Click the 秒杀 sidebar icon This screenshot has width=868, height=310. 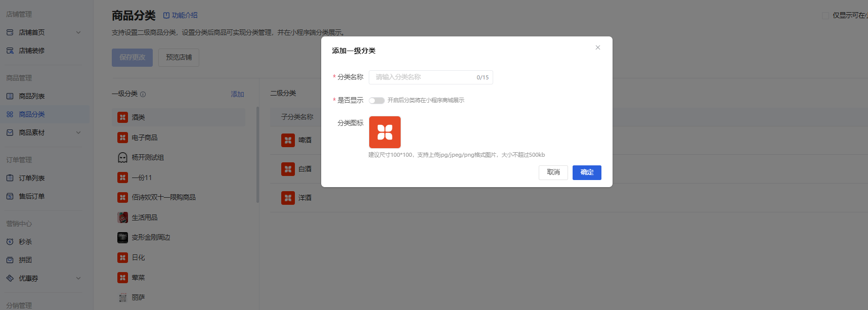click(10, 242)
